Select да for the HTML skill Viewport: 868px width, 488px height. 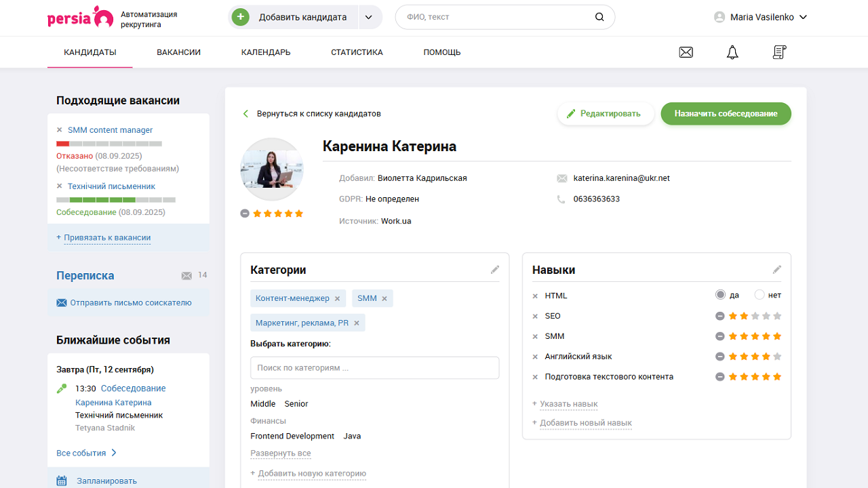722,295
